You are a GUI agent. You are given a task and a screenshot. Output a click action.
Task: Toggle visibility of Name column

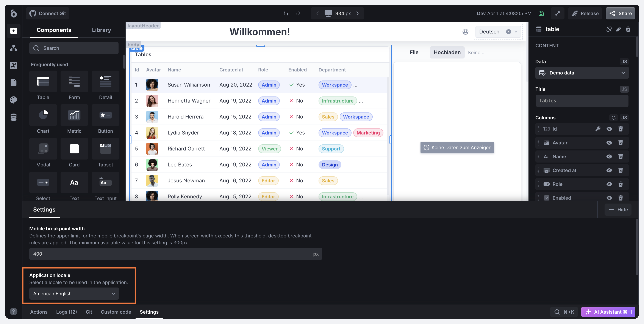tap(609, 156)
